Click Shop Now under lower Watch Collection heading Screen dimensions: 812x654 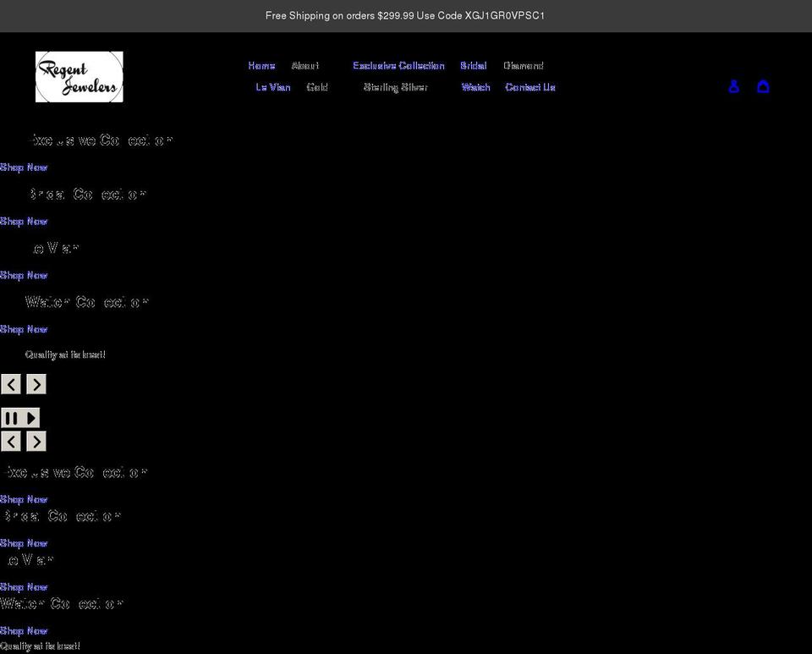pyautogui.click(x=24, y=630)
